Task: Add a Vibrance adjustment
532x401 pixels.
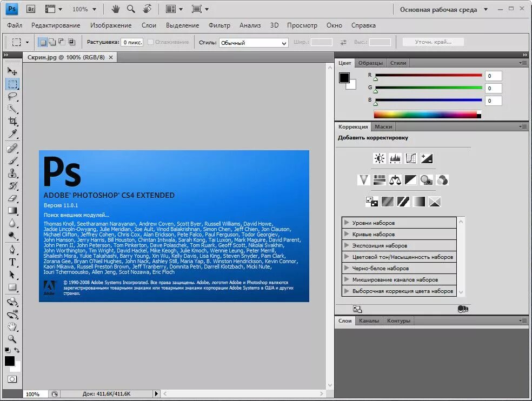Action: [x=363, y=180]
